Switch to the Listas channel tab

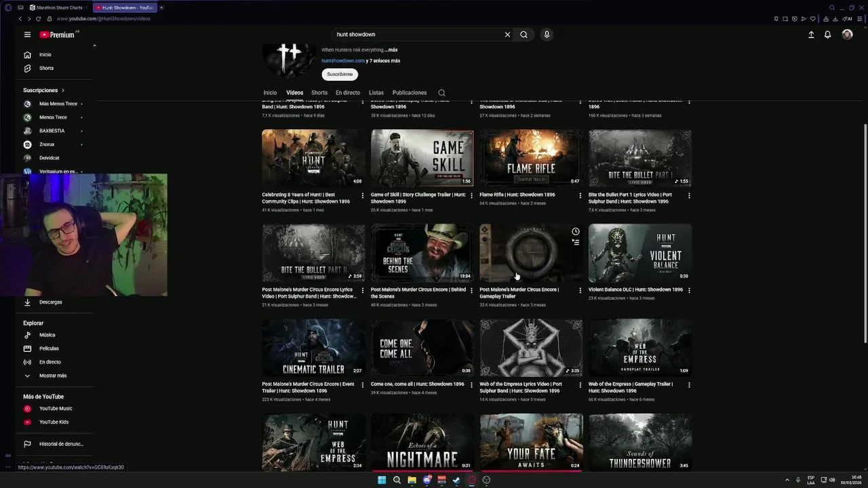point(376,93)
